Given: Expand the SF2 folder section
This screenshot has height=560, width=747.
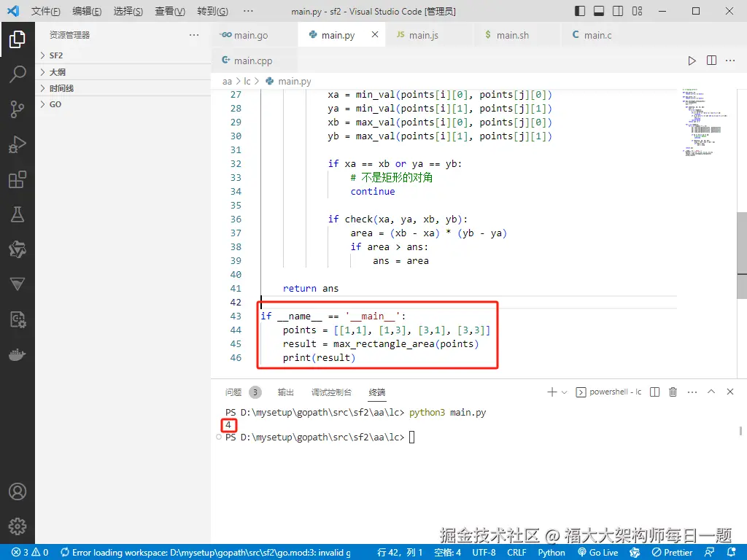Looking at the screenshot, I should pyautogui.click(x=123, y=55).
